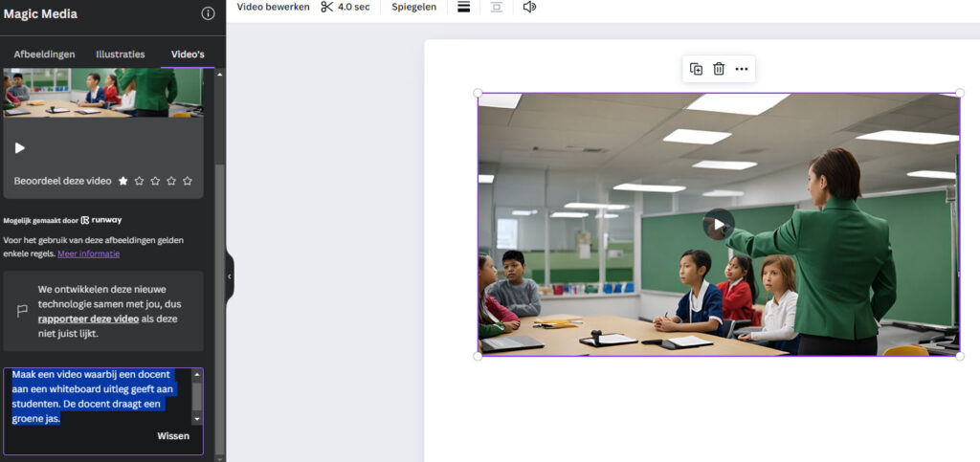
Task: Click inside the video prompt text field
Action: click(100, 396)
